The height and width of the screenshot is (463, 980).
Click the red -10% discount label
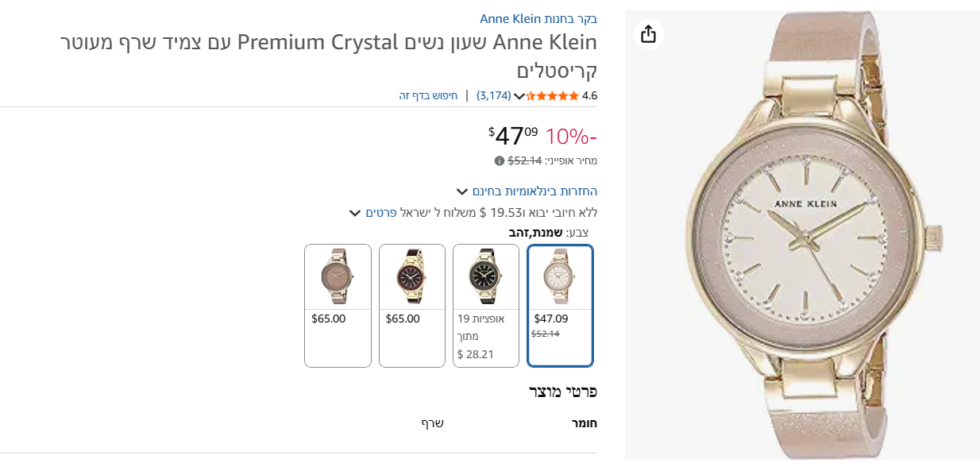pyautogui.click(x=571, y=136)
